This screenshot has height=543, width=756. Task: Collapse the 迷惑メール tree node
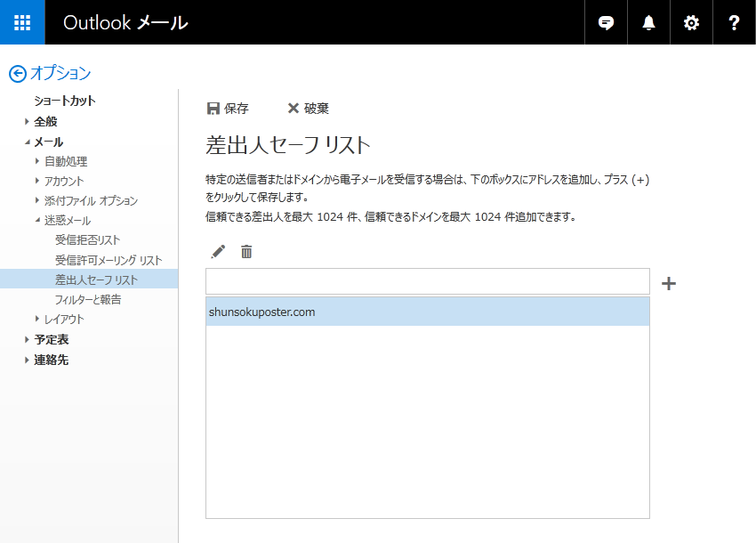pyautogui.click(x=37, y=220)
